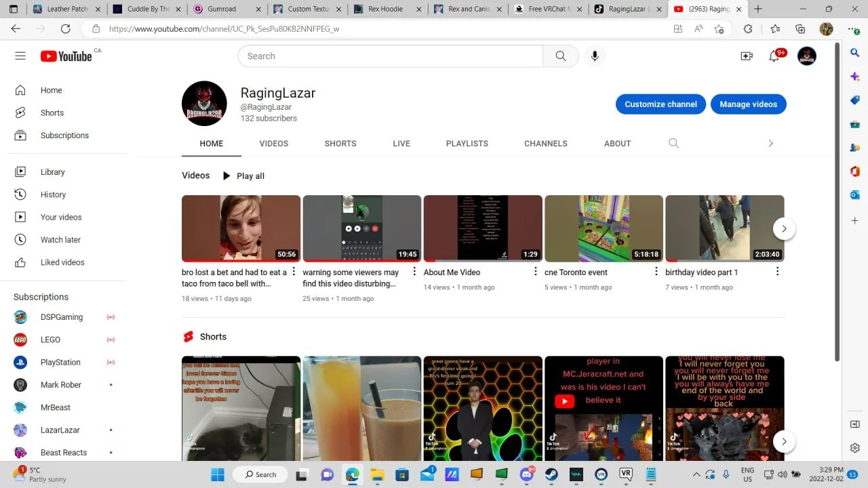Open File Explorer from the taskbar

(x=377, y=474)
